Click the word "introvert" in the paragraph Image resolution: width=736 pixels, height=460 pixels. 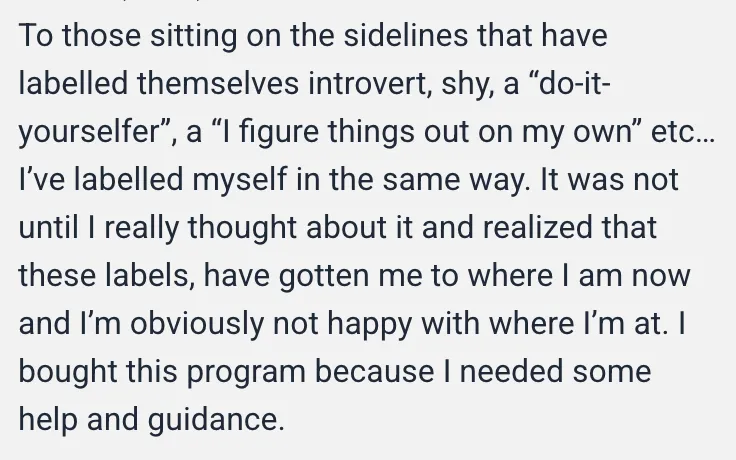coord(370,84)
